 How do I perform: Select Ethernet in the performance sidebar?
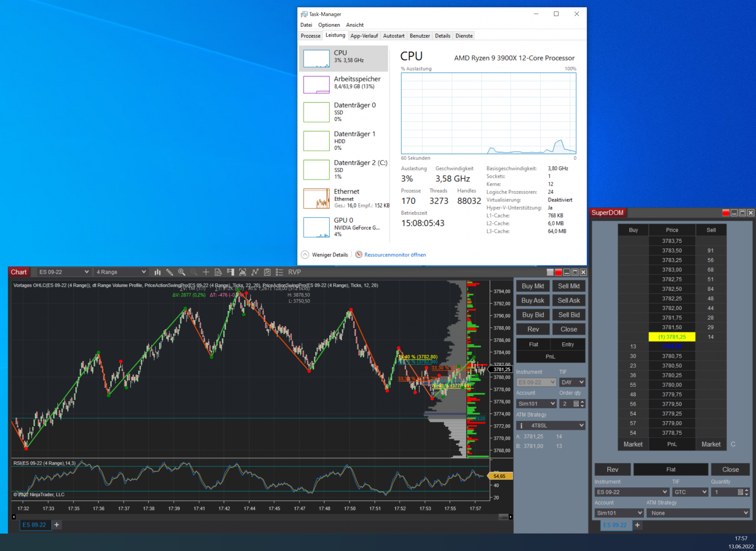coord(344,198)
